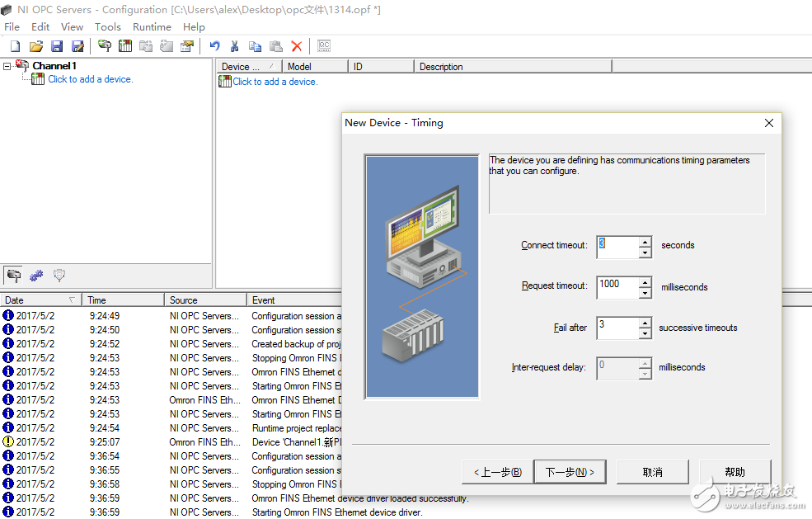
Task: Click the warning icon on the 9:25:07 log row
Action: (8, 441)
